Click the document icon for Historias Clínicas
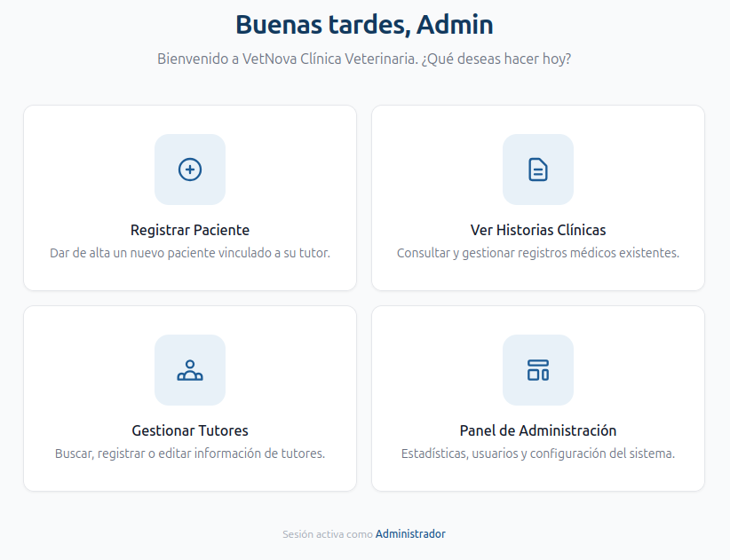Image resolution: width=730 pixels, height=560 pixels. (537, 170)
